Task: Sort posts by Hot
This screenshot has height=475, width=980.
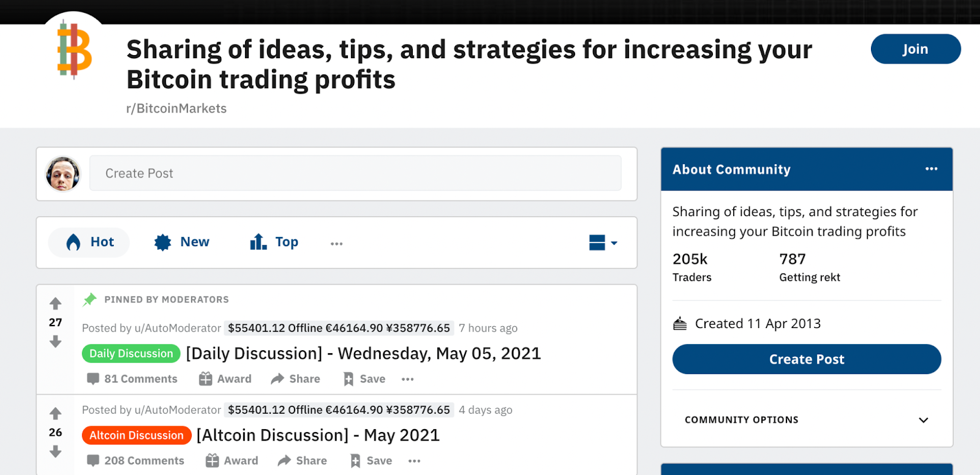Action: pos(89,242)
